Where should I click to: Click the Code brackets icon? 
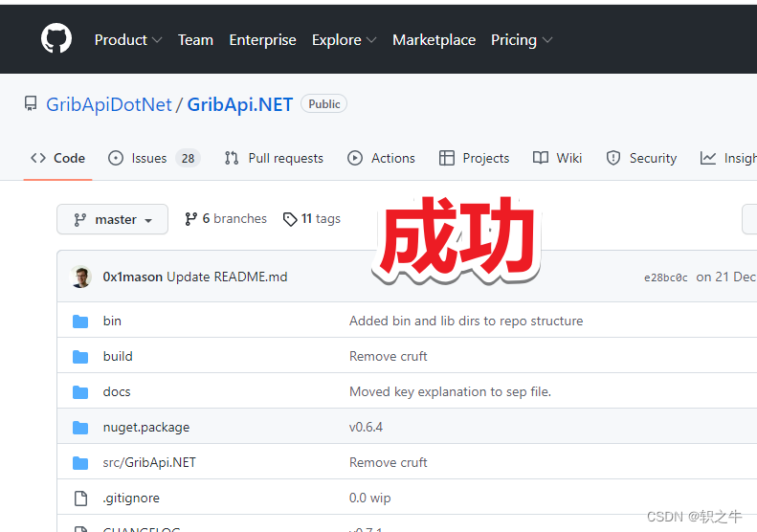[38, 158]
